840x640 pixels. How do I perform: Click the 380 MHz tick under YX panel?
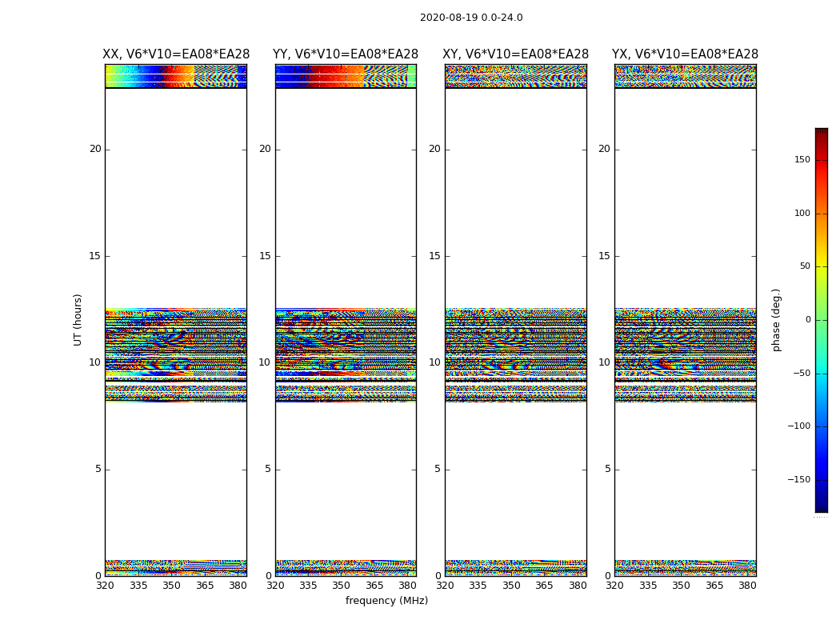click(x=747, y=586)
